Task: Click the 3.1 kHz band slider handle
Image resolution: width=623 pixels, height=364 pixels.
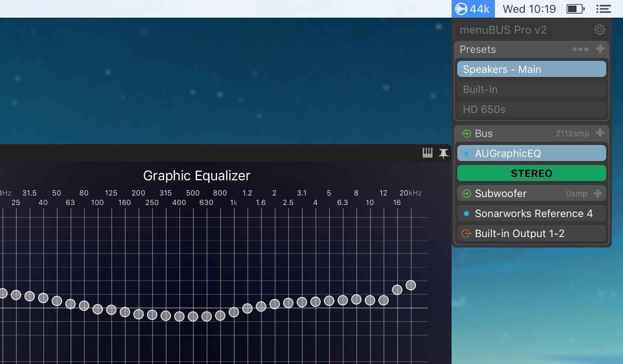Action: click(302, 302)
